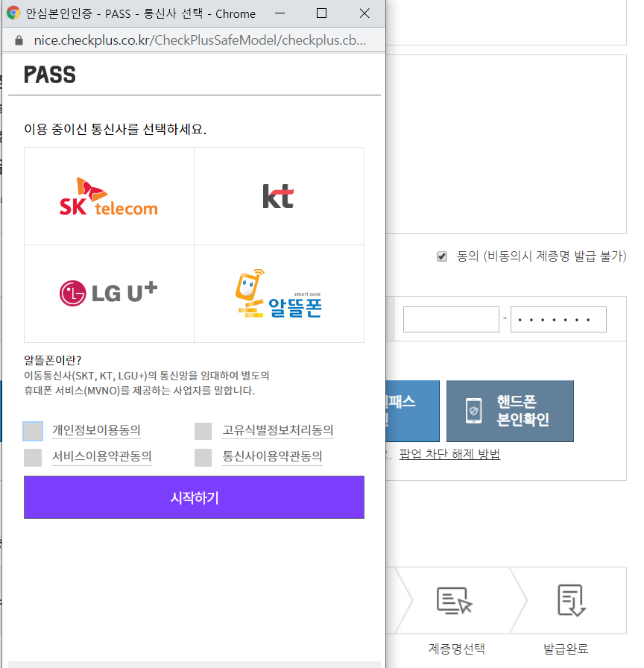Close the PASS popup window
The height and width of the screenshot is (668, 644).
[364, 13]
